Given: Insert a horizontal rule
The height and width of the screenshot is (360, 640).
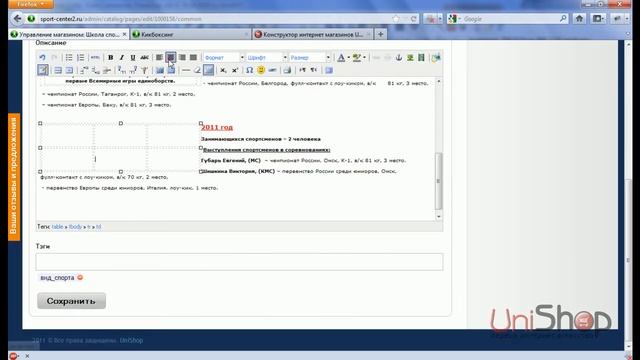Looking at the screenshot, I should pos(186,70).
